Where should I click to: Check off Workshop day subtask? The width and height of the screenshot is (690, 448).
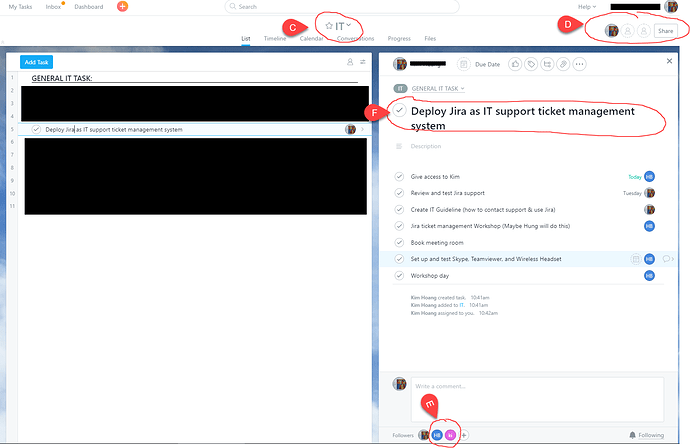tap(399, 275)
